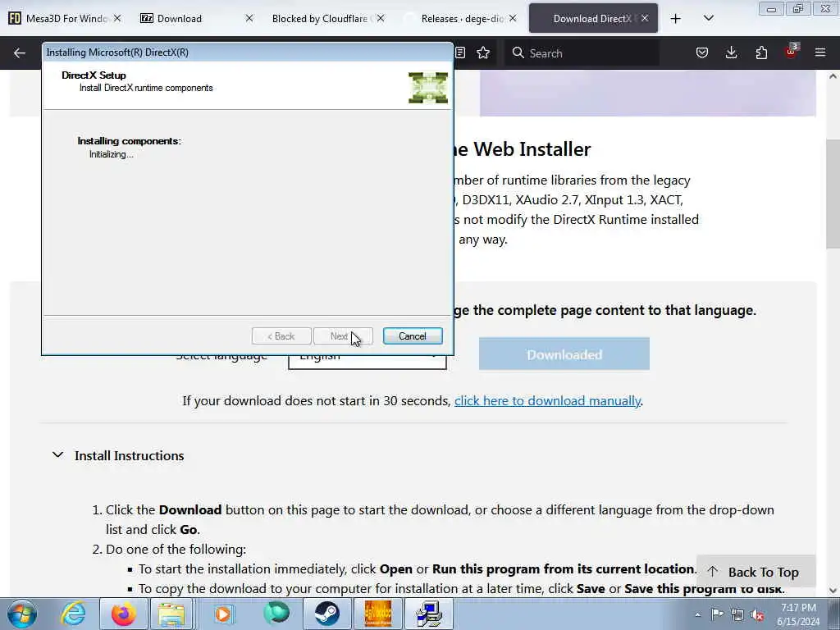This screenshot has height=630, width=840.
Task: Open the Windows Start menu
Action: [22, 614]
